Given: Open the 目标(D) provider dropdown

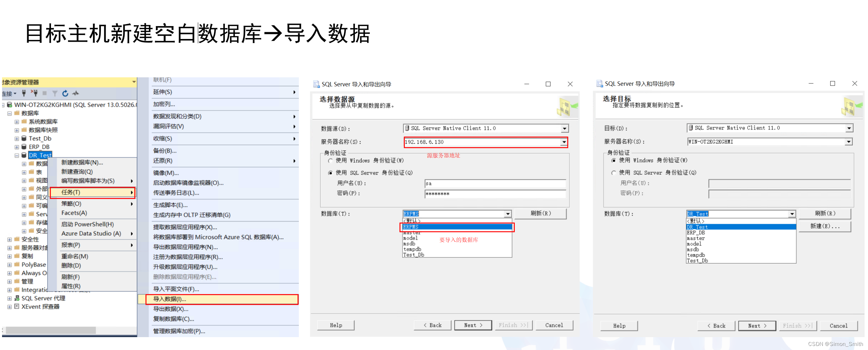Looking at the screenshot, I should (849, 128).
